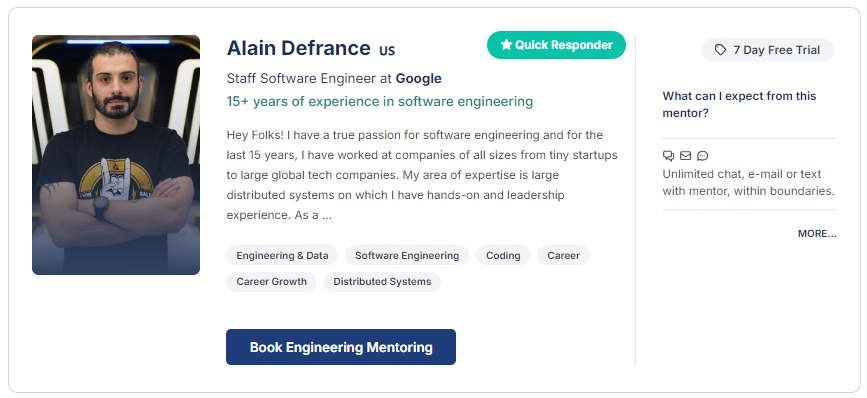867x398 pixels.
Task: Filter by the Distributed Systems tag
Action: (x=382, y=281)
